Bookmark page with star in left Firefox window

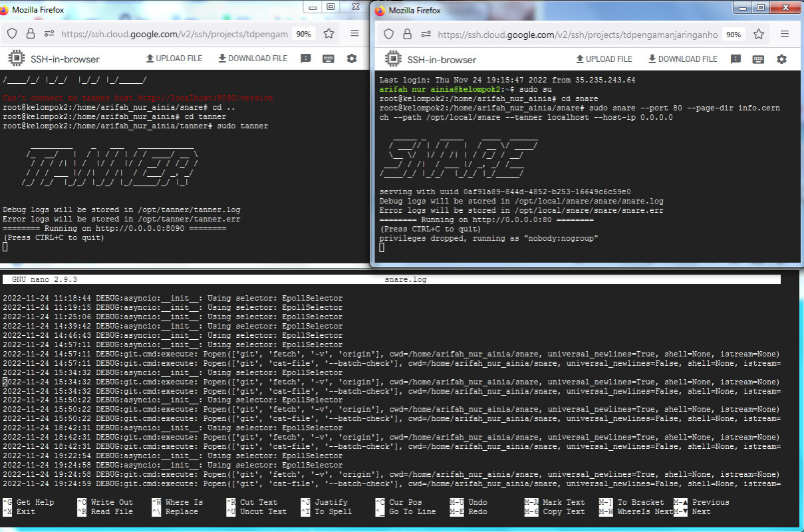tap(329, 33)
